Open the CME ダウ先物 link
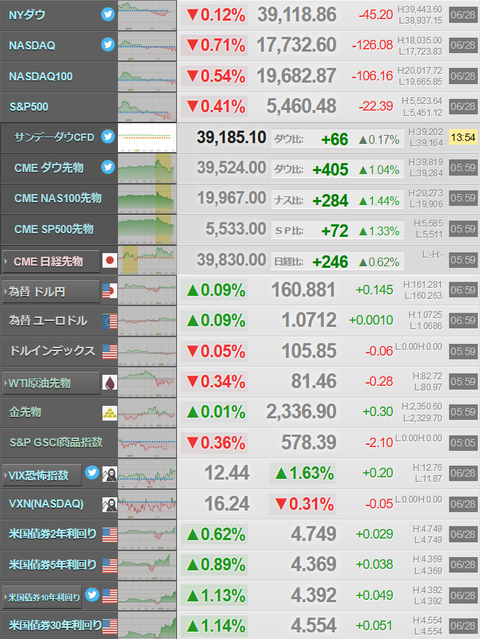Image resolution: width=480 pixels, height=639 pixels. (x=49, y=167)
